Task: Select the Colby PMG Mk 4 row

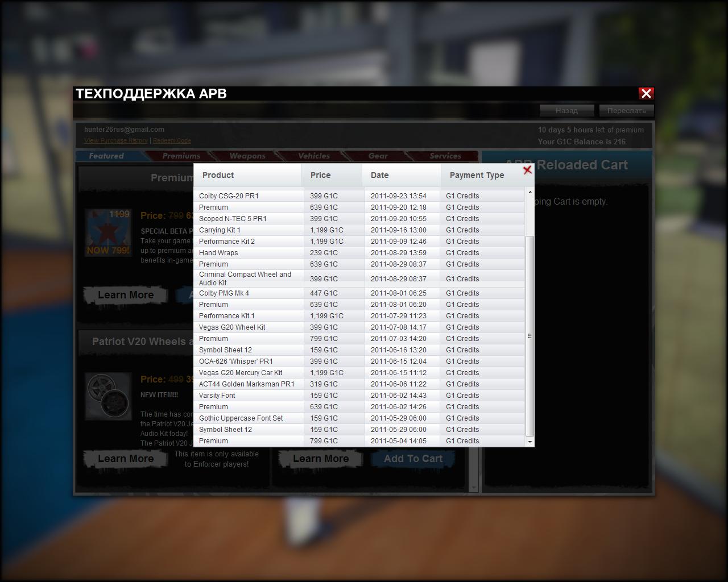Action: pos(224,293)
